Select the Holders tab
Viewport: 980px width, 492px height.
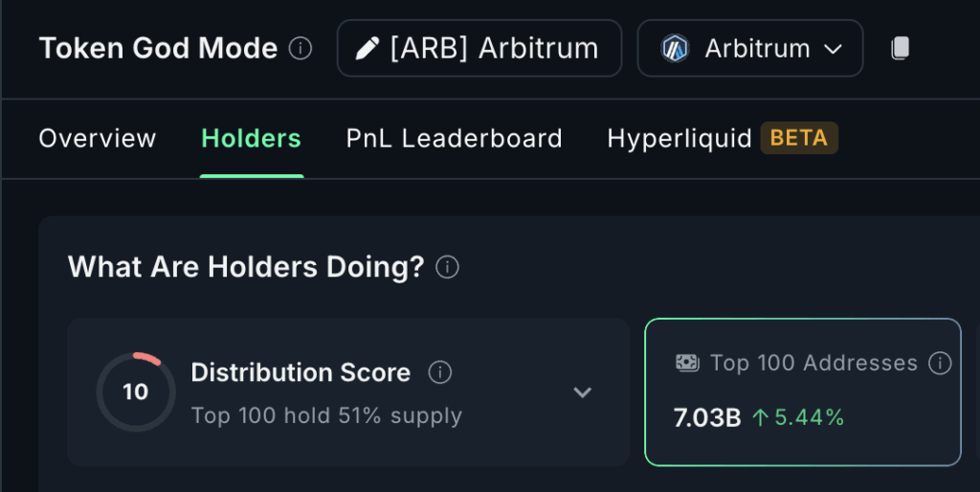pyautogui.click(x=252, y=138)
